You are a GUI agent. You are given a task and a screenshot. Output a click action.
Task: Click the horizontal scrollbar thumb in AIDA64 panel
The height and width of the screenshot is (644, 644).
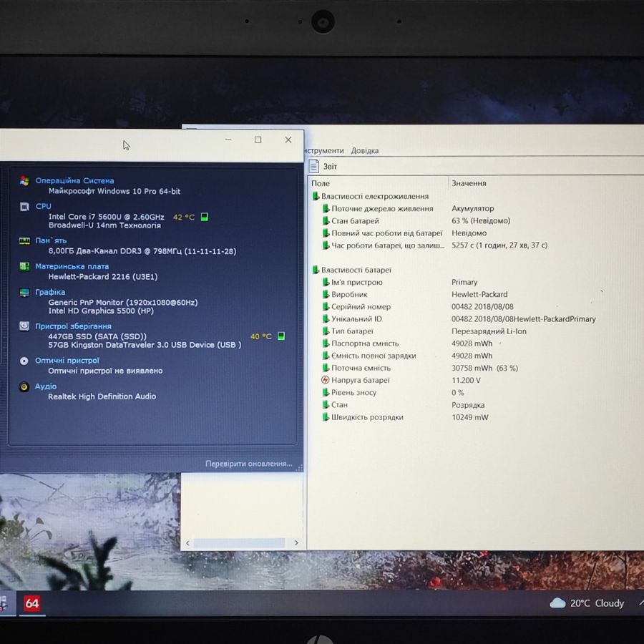tap(239, 543)
